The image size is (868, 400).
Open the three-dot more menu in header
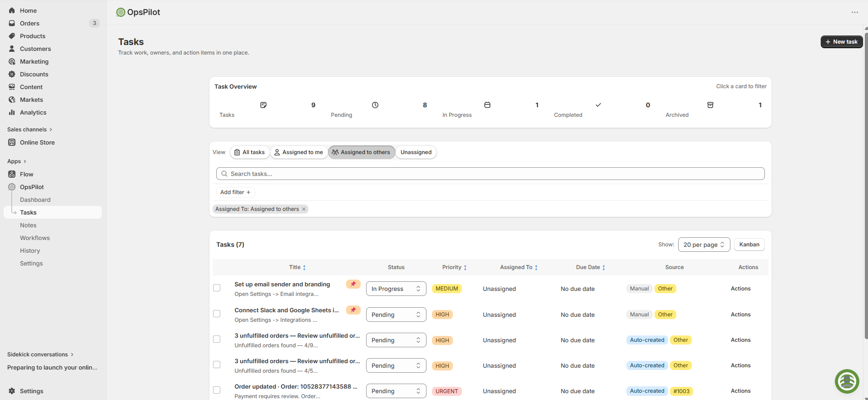(x=855, y=12)
